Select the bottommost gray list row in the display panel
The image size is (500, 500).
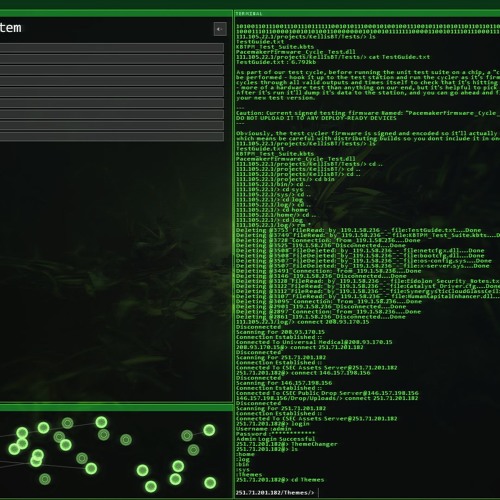(x=112, y=137)
